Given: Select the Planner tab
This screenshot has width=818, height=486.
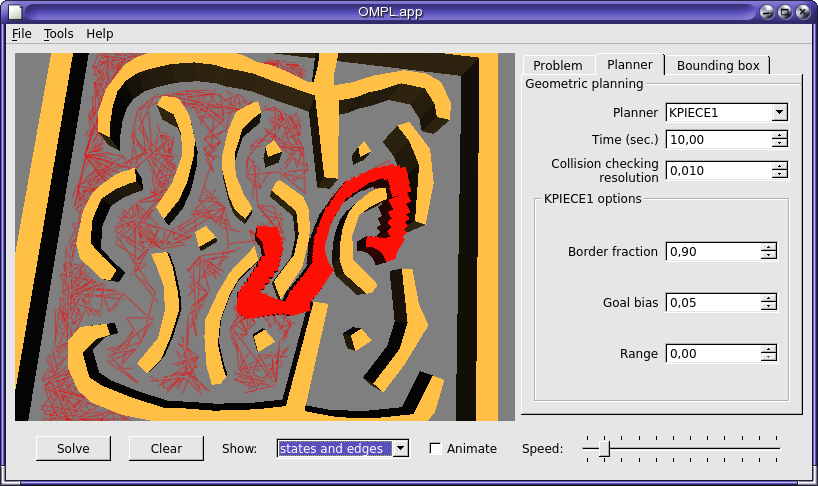Looking at the screenshot, I should tap(630, 64).
